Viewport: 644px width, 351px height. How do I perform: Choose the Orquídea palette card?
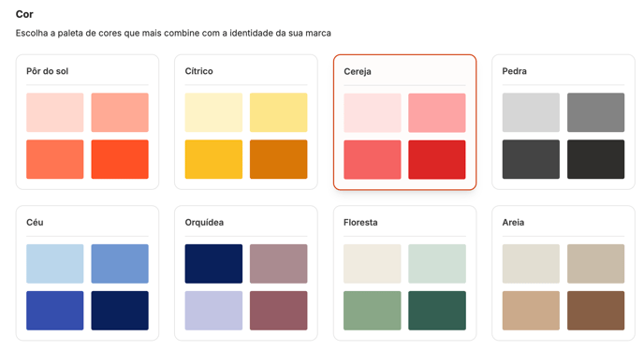point(246,273)
